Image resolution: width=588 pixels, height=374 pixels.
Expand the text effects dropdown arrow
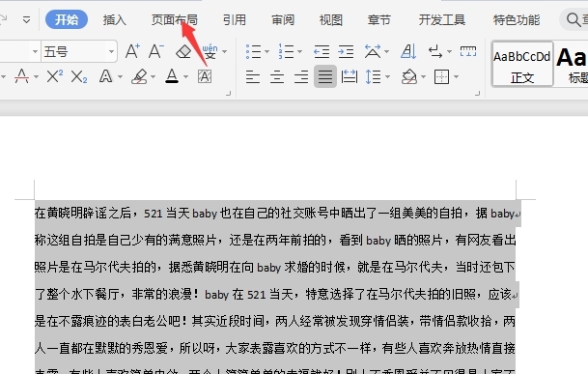pos(121,77)
